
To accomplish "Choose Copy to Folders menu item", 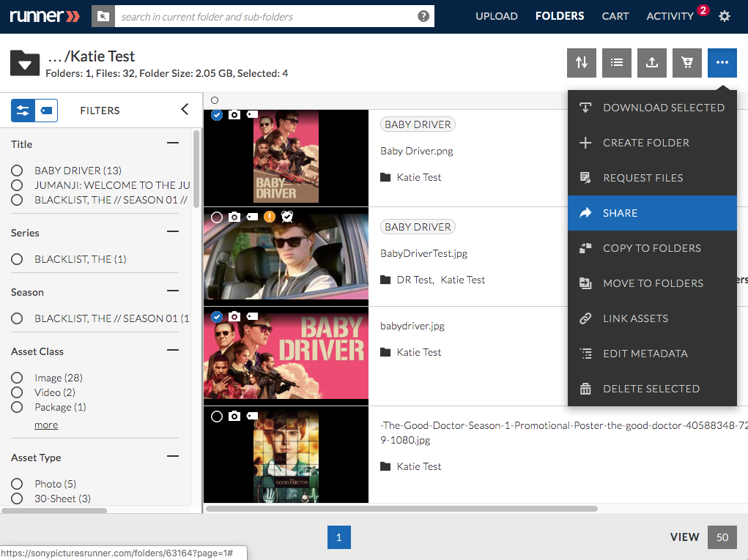I will click(652, 248).
